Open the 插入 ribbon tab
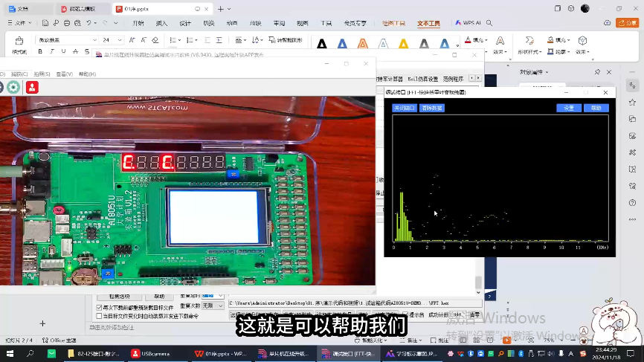Screen dimensions: 644x362 162,23
